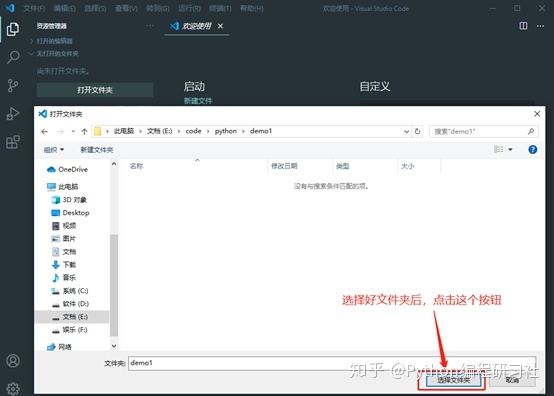Click the split editor icon
554x396 pixels.
[x=523, y=26]
